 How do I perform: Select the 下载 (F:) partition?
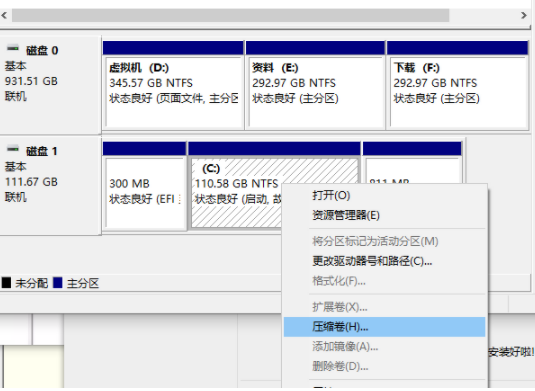458,85
